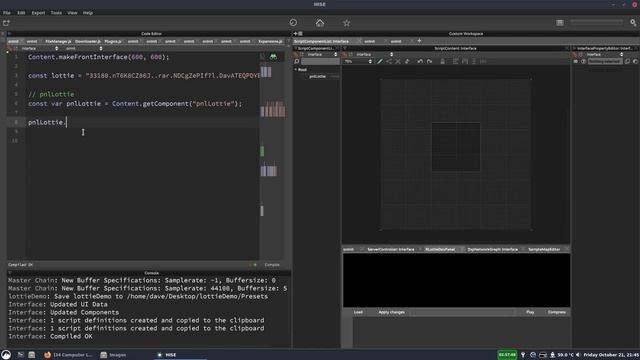The width and height of the screenshot is (640, 360).
Task: Open the Edit menu
Action: tap(21, 13)
